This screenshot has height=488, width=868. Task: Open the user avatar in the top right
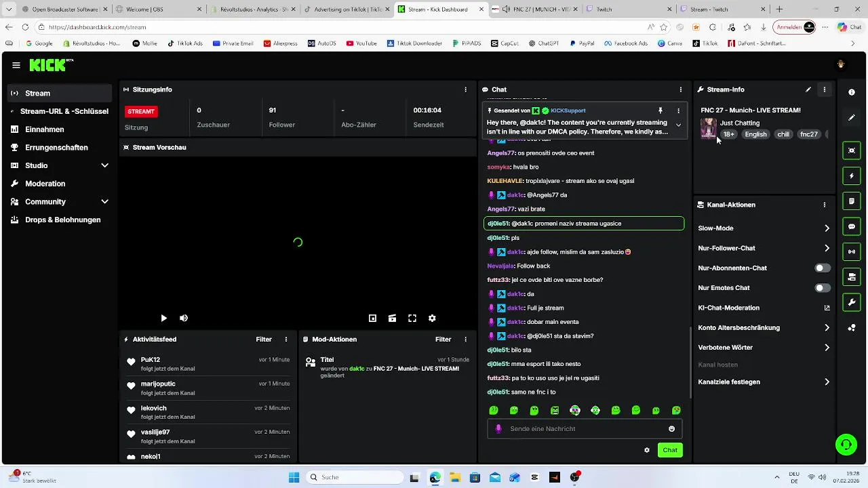coord(841,65)
